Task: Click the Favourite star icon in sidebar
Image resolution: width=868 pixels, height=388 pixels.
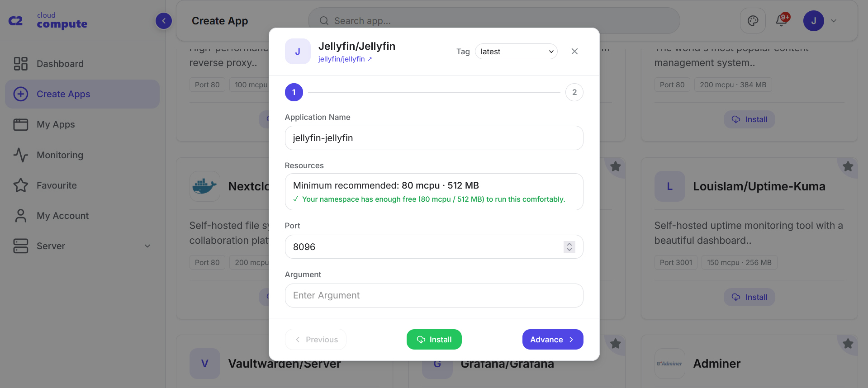Action: pos(21,185)
